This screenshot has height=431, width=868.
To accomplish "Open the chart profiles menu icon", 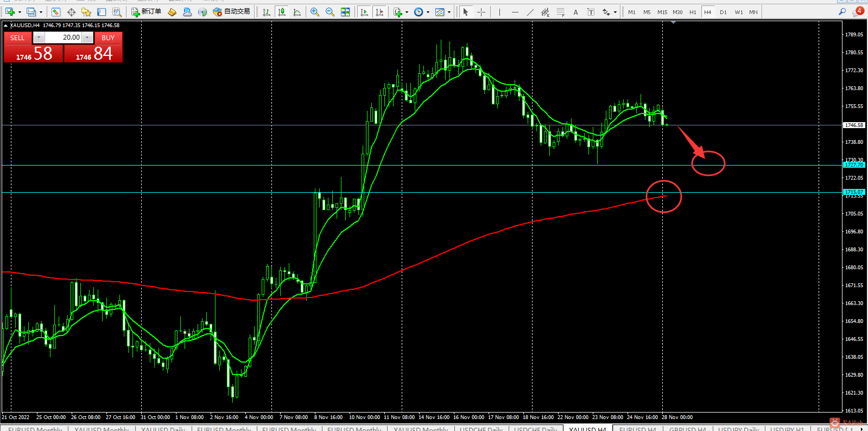I will (x=31, y=12).
